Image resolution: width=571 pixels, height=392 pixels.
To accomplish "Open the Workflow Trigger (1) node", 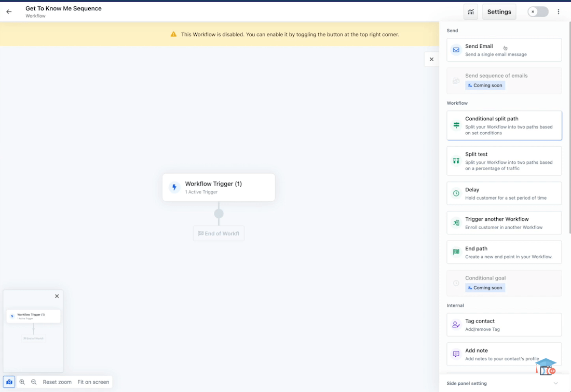I will click(x=219, y=187).
